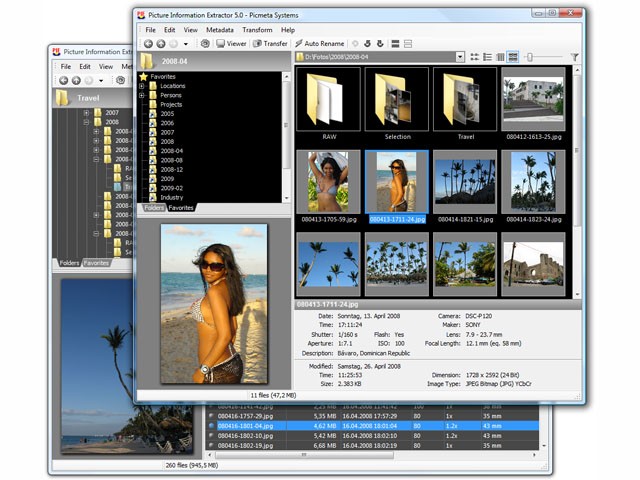This screenshot has width=640, height=480.
Task: Start Auto Rename from the toolbar
Action: (x=320, y=44)
